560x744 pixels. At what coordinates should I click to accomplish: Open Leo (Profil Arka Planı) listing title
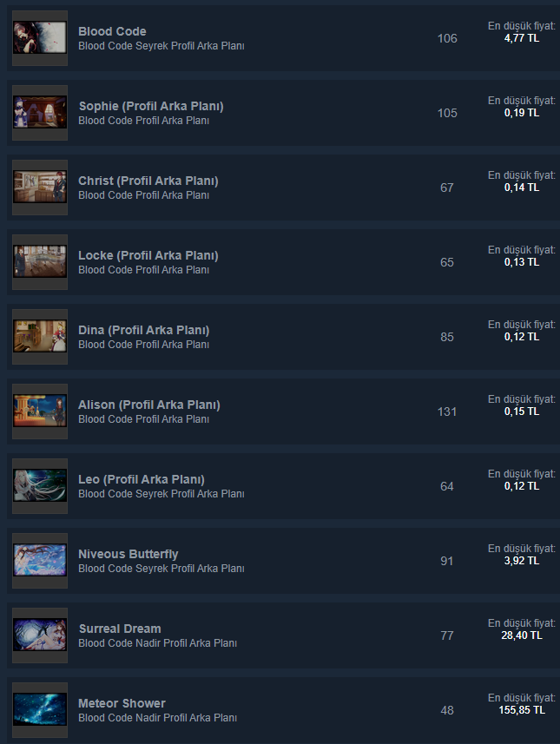(142, 479)
